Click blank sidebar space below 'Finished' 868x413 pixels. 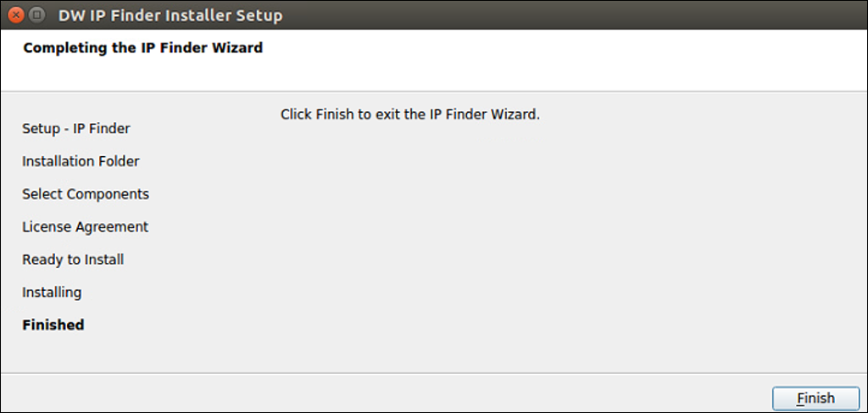point(83,352)
